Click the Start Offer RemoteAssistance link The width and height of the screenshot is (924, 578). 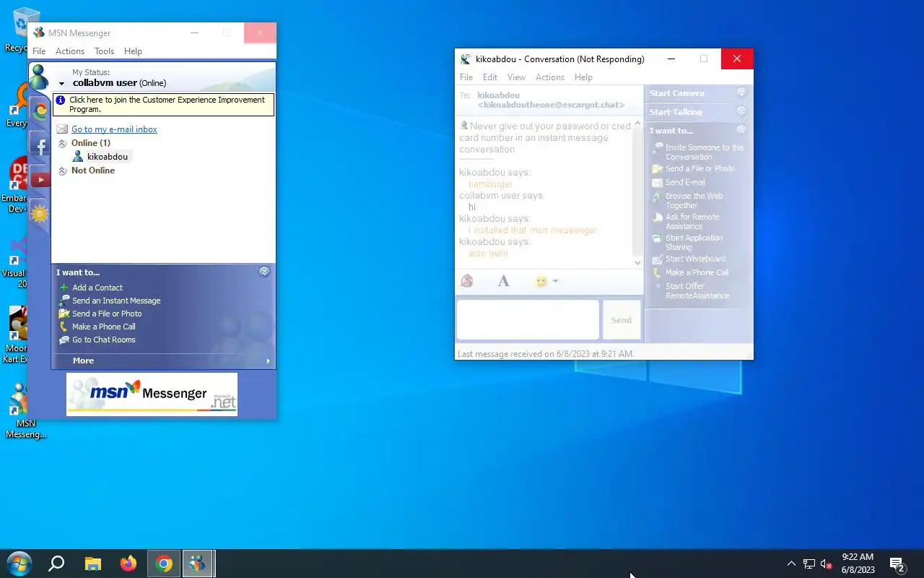point(697,291)
